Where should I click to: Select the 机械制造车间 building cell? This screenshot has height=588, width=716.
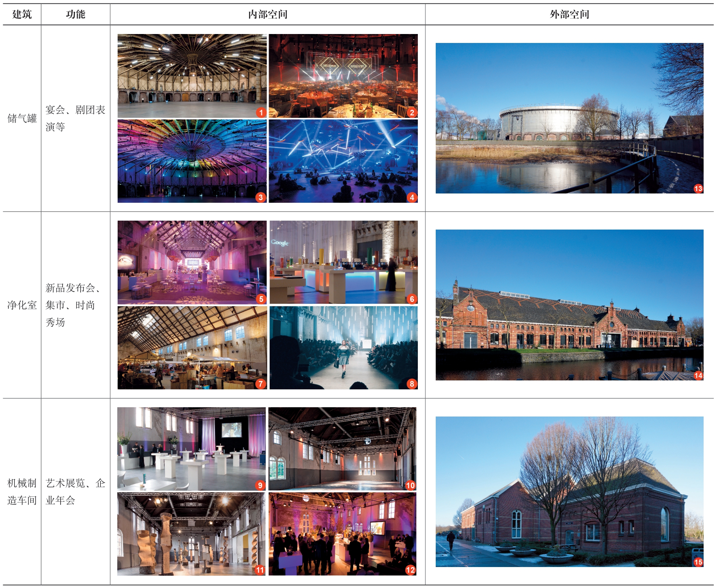tap(22, 492)
